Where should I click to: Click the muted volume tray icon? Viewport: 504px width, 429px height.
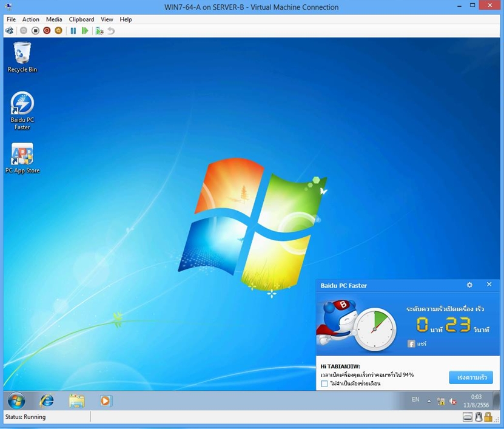pyautogui.click(x=452, y=401)
